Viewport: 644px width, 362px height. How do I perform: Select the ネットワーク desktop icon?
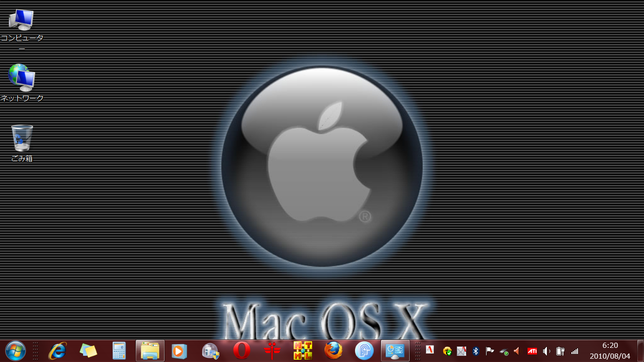coord(22,83)
